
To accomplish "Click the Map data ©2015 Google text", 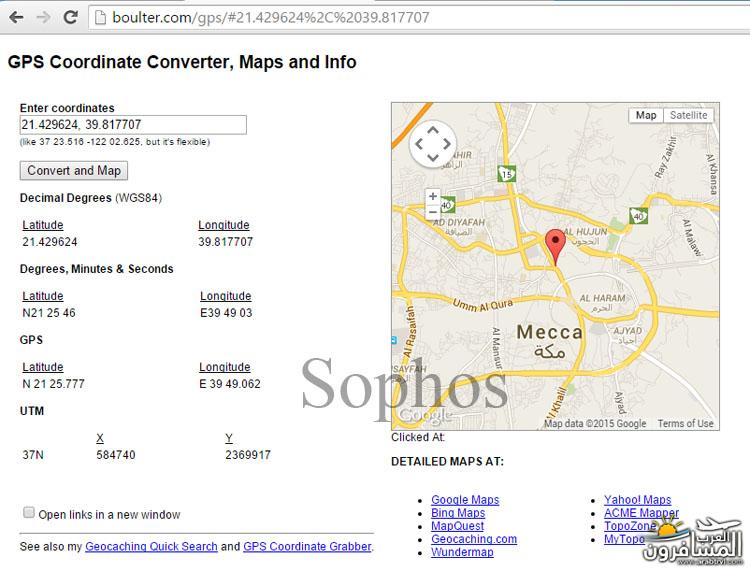I will click(x=595, y=423).
